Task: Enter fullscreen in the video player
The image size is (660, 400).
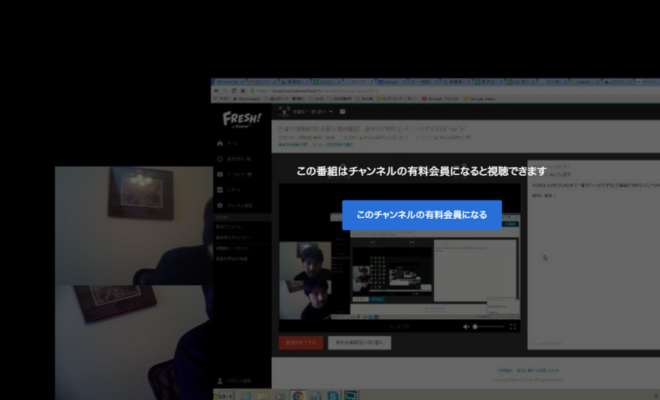Action: coord(514,326)
